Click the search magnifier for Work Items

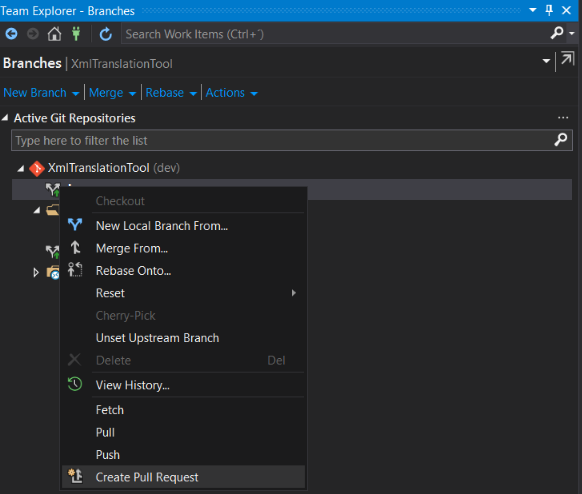(x=557, y=33)
